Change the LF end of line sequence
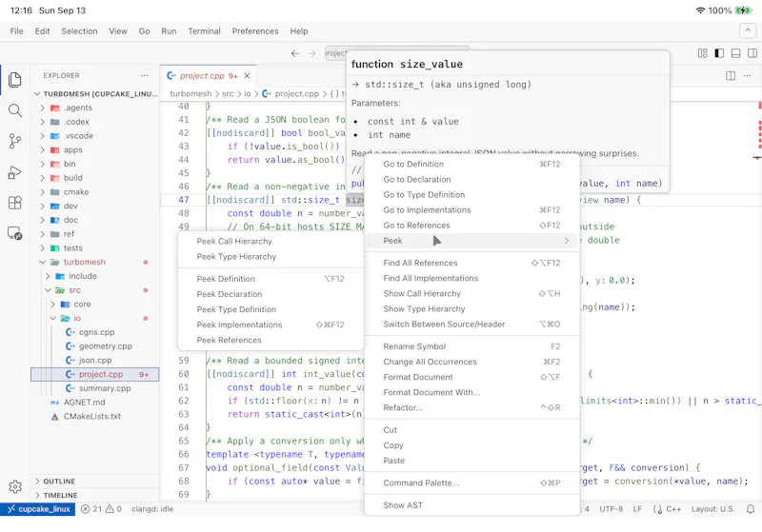Image resolution: width=762 pixels, height=532 pixels. pyautogui.click(x=637, y=509)
